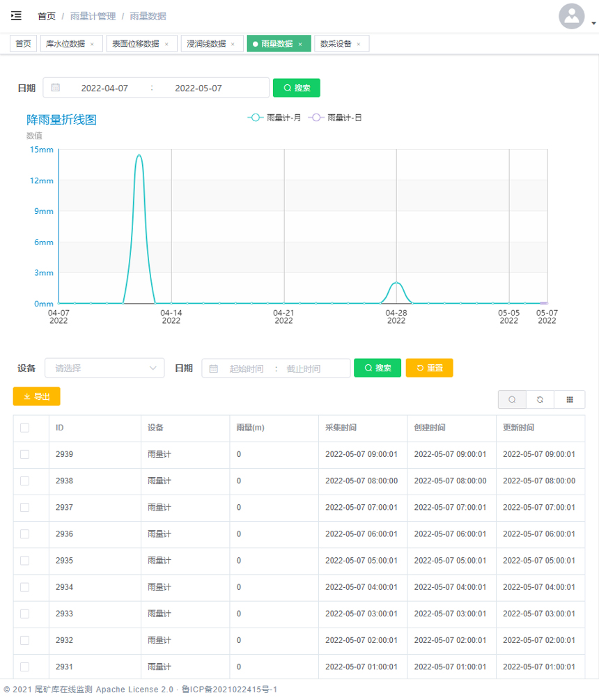Screen dimensions: 599x700
Task: Close the 浸润线数据 tab
Action: [233, 44]
